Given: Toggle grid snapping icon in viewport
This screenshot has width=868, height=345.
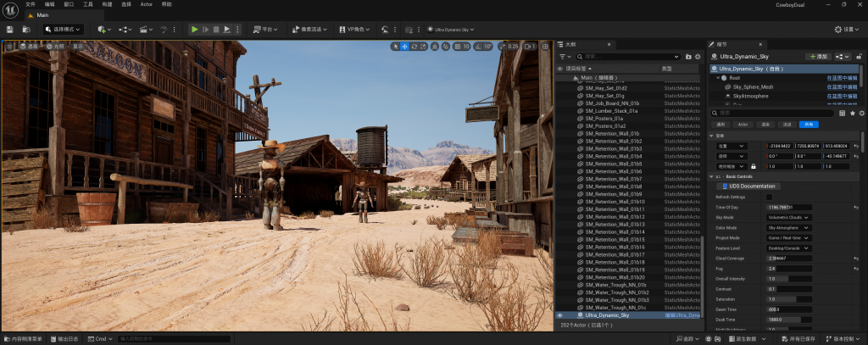Looking at the screenshot, I should tap(456, 46).
